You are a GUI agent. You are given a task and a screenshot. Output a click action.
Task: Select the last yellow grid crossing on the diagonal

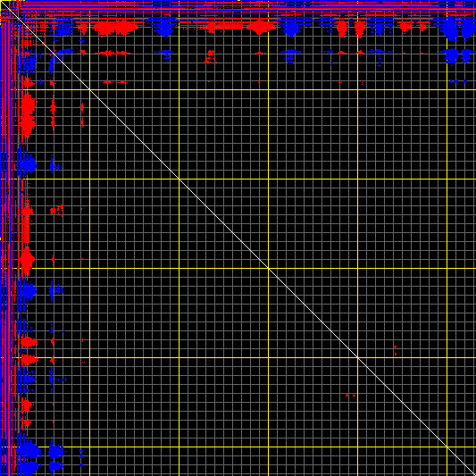[447, 447]
